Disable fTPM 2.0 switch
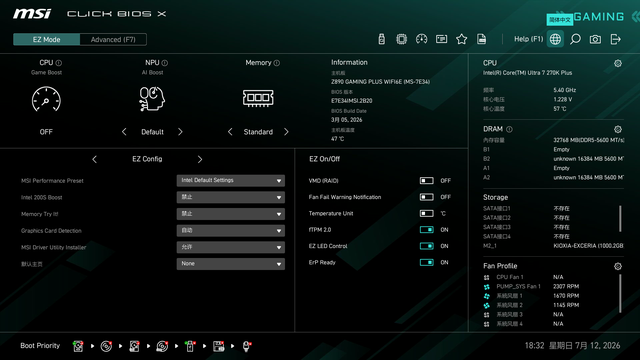The image size is (640, 360). pyautogui.click(x=427, y=229)
